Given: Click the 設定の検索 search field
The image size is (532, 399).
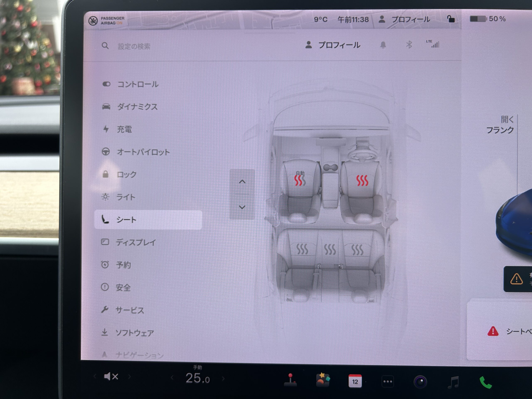Looking at the screenshot, I should click(x=134, y=46).
